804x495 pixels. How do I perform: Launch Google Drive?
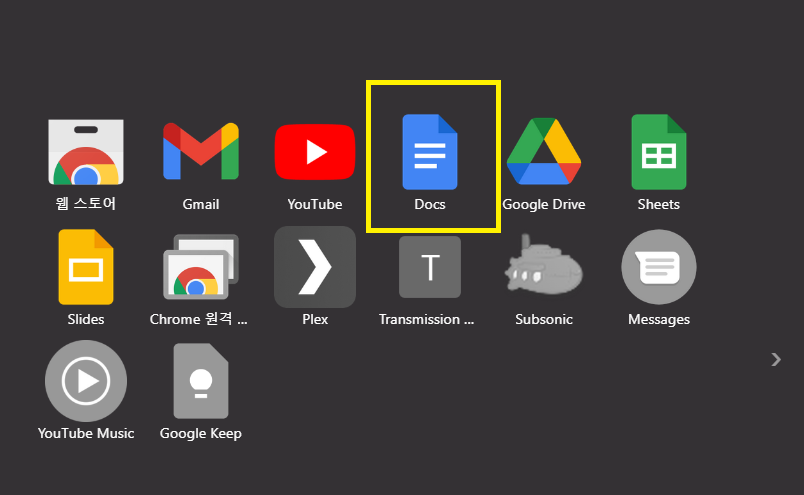click(x=544, y=151)
